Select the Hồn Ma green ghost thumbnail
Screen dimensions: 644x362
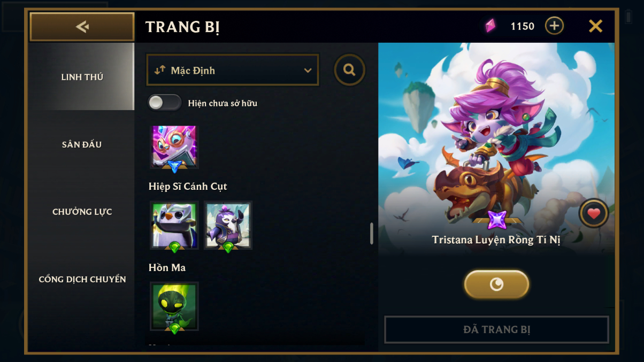tap(174, 306)
